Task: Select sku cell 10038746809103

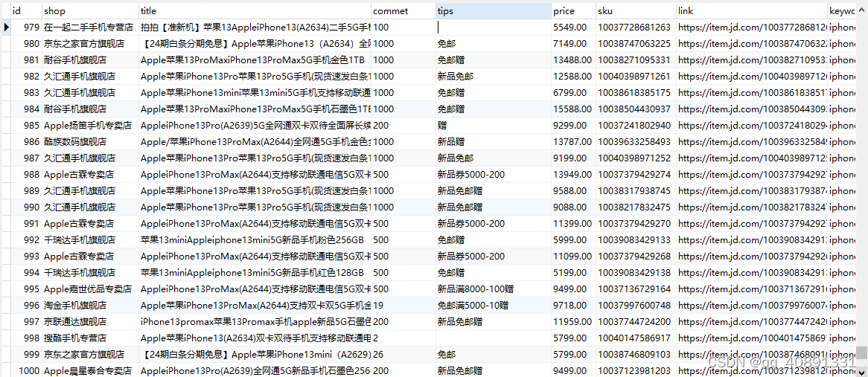Action: [x=636, y=355]
